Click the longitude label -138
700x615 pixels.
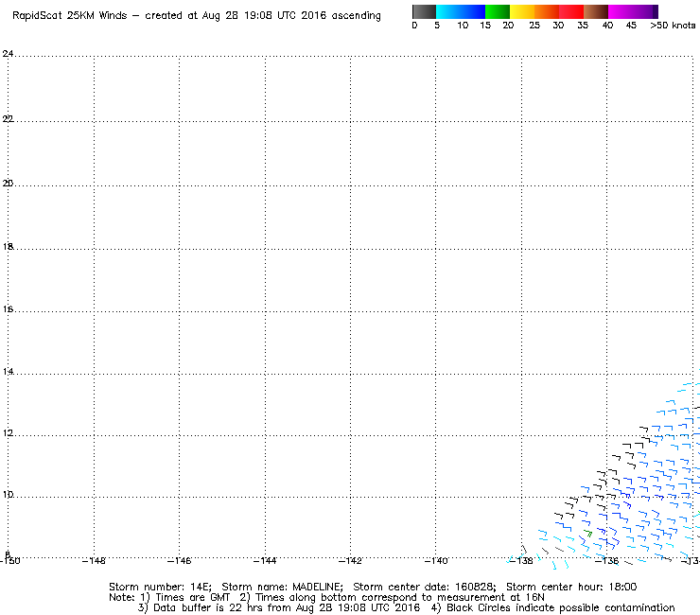521,561
